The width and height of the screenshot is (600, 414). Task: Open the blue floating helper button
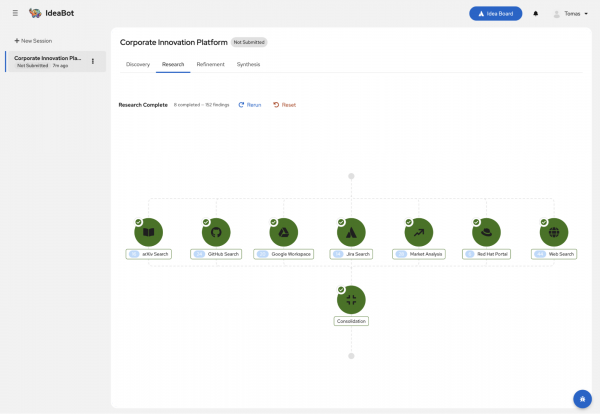point(582,399)
